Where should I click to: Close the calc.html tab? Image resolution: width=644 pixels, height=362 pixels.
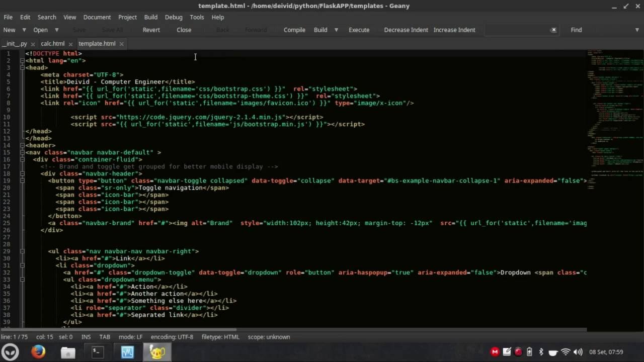(70, 44)
